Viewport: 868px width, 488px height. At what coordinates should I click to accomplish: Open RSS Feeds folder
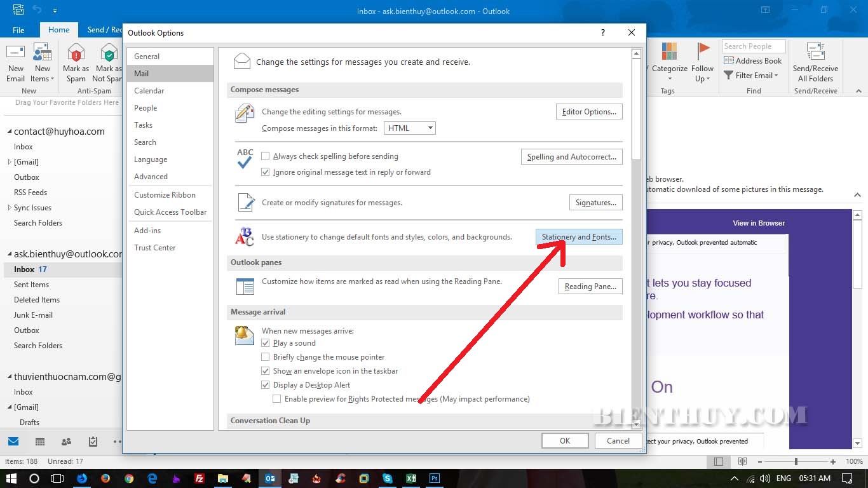pyautogui.click(x=31, y=193)
